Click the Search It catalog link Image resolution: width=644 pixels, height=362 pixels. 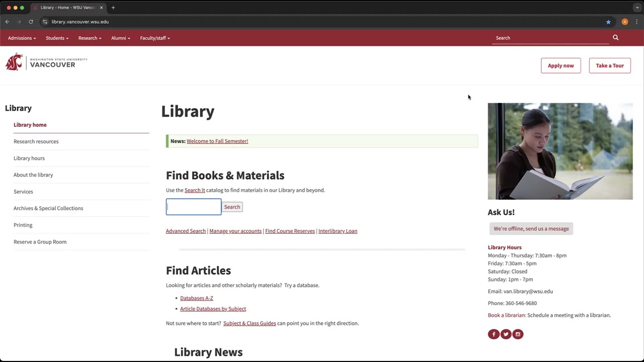coord(195,190)
